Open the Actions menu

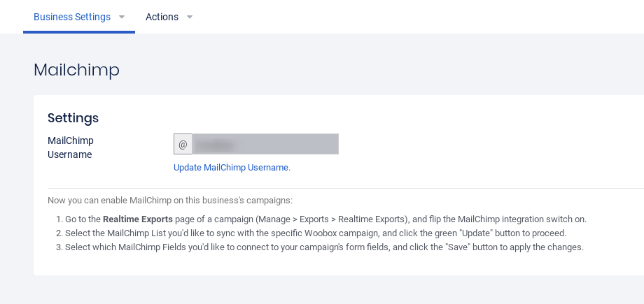[162, 17]
